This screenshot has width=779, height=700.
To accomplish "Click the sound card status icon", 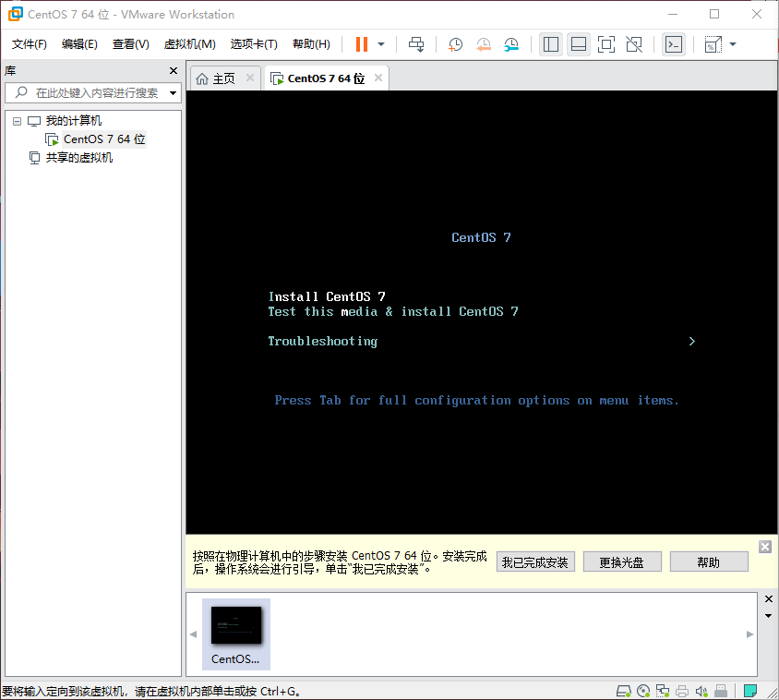I will [x=701, y=691].
